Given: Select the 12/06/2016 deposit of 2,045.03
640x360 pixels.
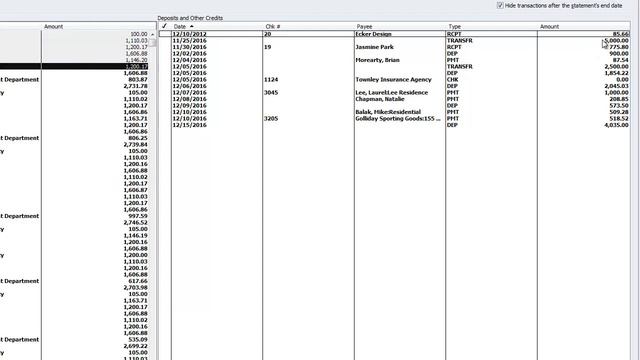Looking at the screenshot, I should (x=394, y=86).
